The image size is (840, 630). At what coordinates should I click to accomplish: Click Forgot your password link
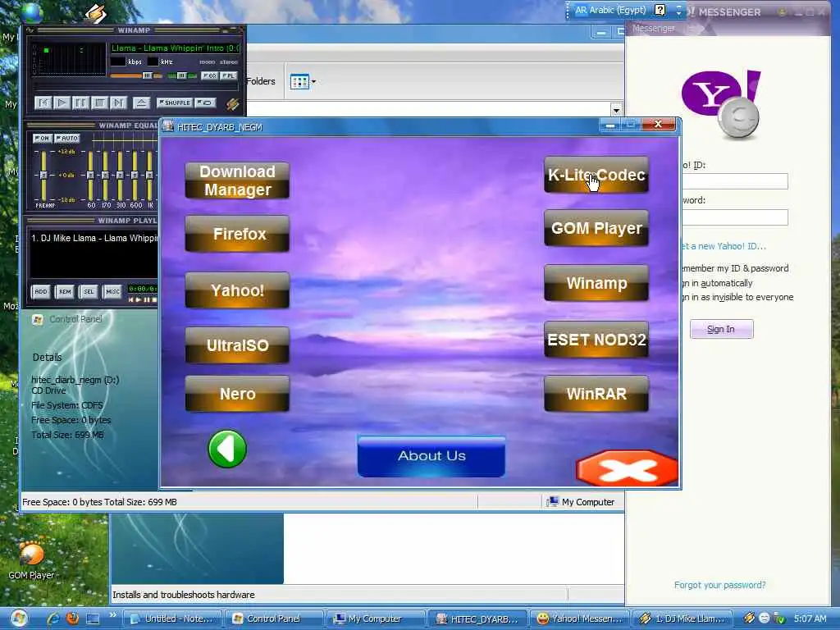(719, 585)
